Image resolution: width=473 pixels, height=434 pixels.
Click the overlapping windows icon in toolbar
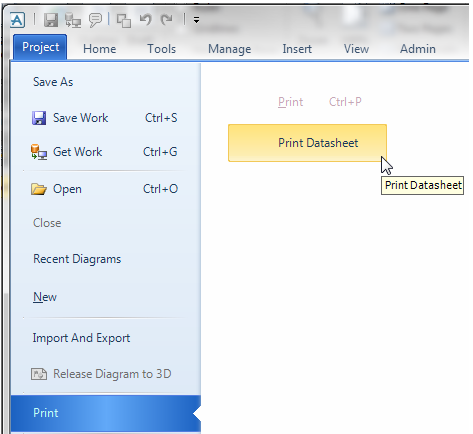(123, 21)
